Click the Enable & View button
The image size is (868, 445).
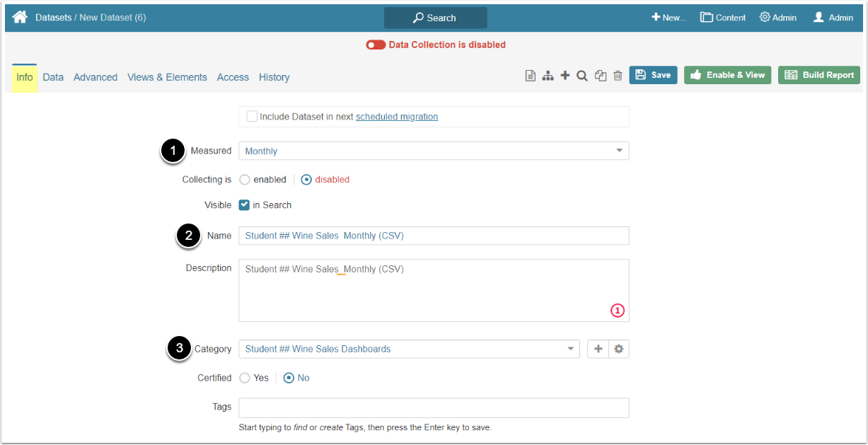727,75
